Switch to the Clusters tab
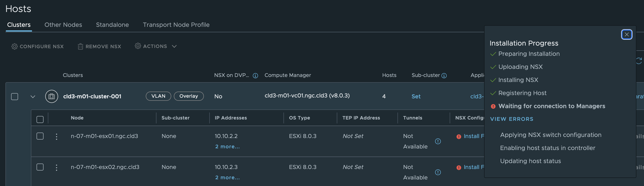The width and height of the screenshot is (644, 186). pyautogui.click(x=19, y=25)
